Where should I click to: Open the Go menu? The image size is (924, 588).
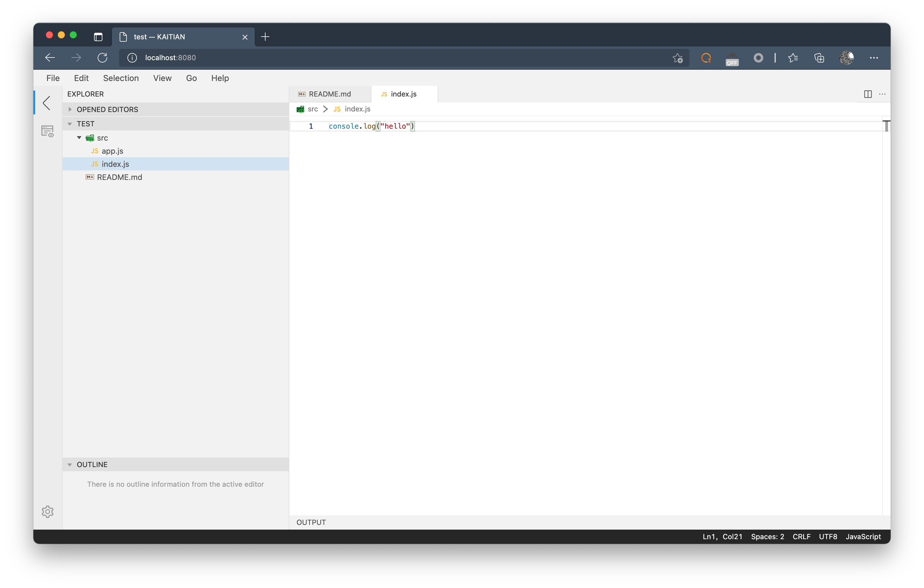point(191,78)
